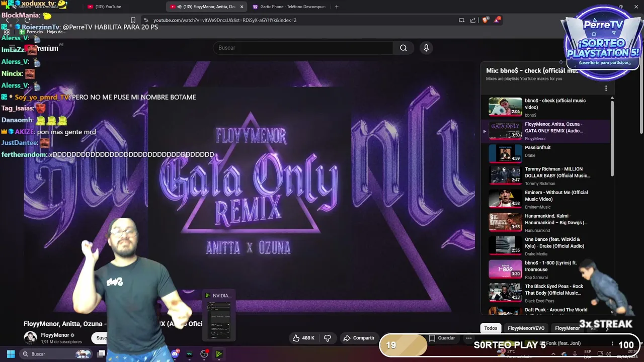Click the YouTube search magnifier button
644x362 pixels.
pyautogui.click(x=403, y=48)
